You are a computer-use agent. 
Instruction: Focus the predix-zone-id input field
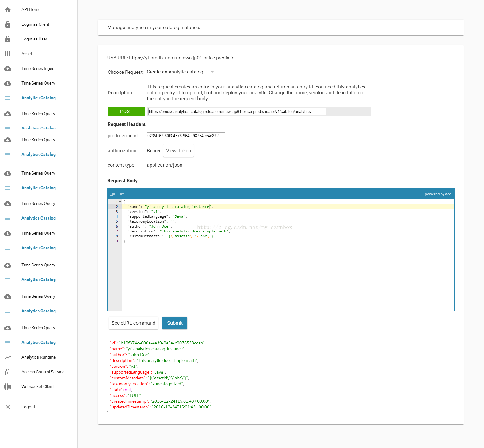[186, 136]
